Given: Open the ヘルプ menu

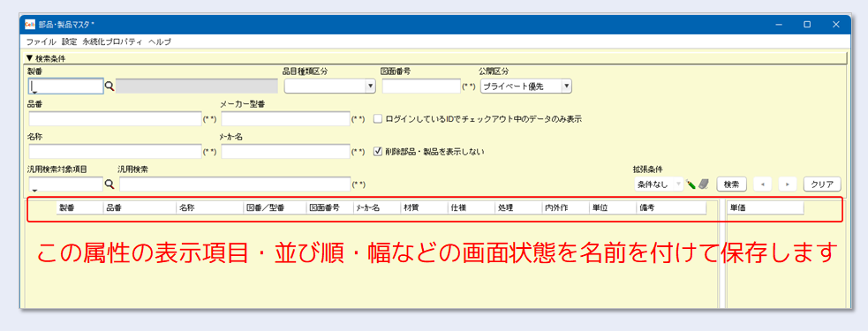Looking at the screenshot, I should point(160,41).
